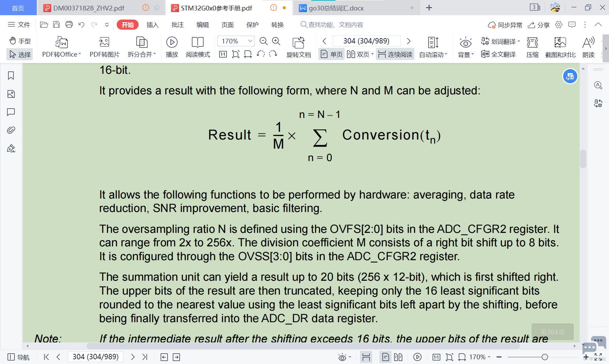Click the 旋转文档 rotate document icon
The image size is (609, 364).
click(298, 47)
